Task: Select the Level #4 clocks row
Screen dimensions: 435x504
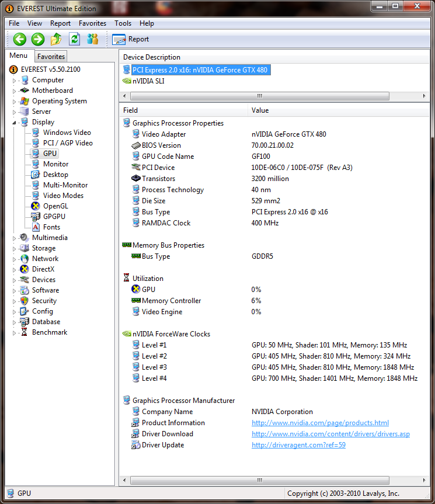Action: pos(274,378)
